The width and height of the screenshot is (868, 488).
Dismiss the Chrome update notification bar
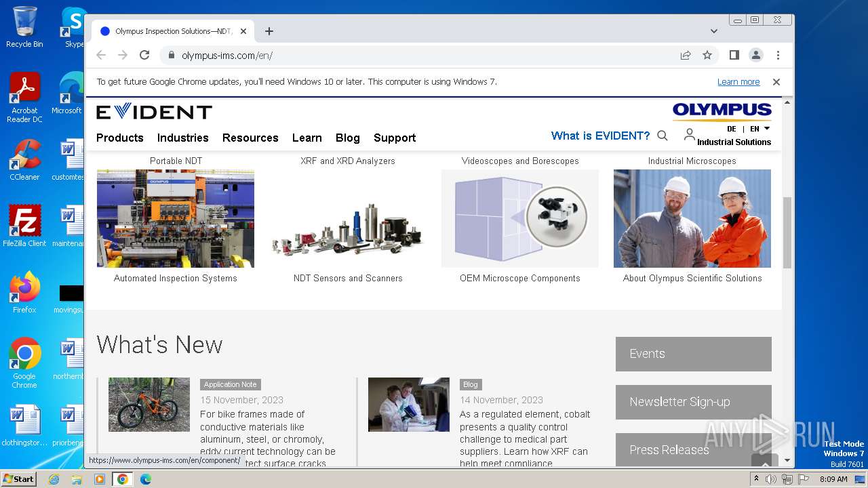pyautogui.click(x=776, y=81)
